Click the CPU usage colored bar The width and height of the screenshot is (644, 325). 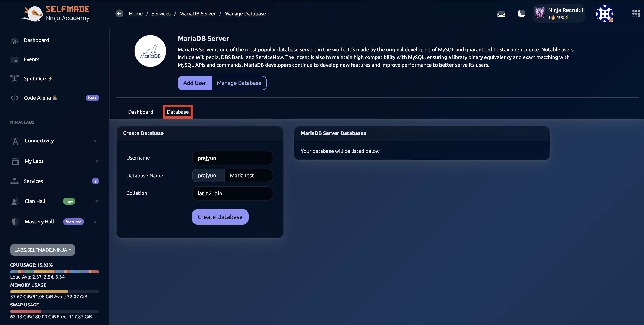(x=54, y=272)
